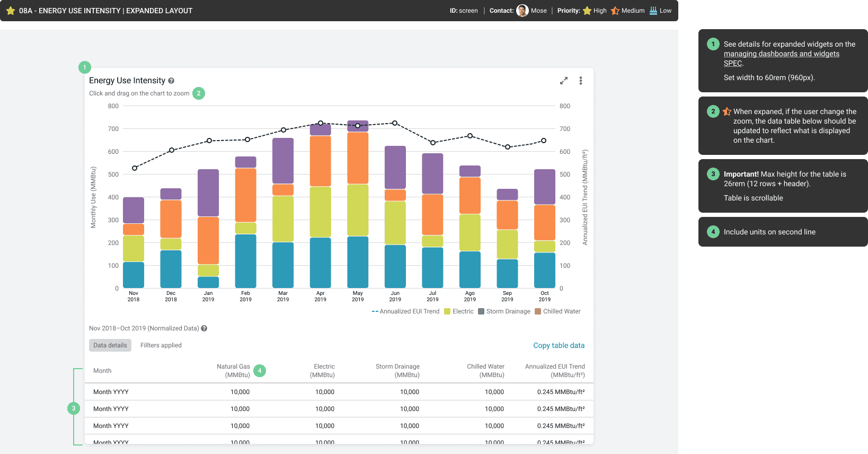Screen dimensions: 868x454
Task: Click the gold star in the title bar
Action: tap(11, 11)
